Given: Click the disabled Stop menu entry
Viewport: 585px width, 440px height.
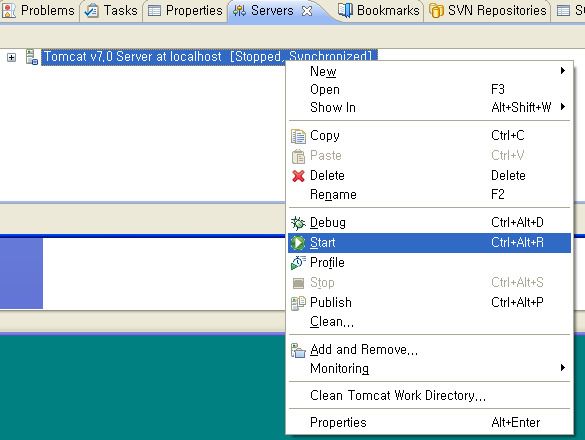Looking at the screenshot, I should click(x=429, y=283).
